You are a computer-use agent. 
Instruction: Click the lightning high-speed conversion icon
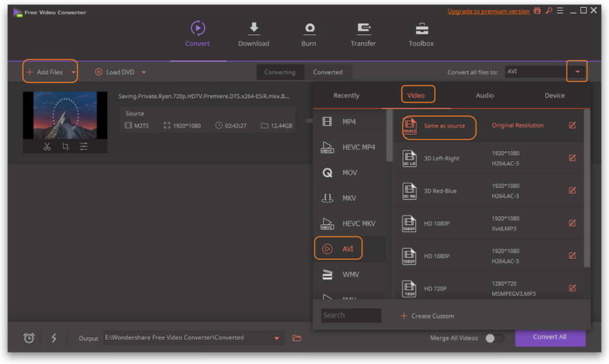coord(54,338)
